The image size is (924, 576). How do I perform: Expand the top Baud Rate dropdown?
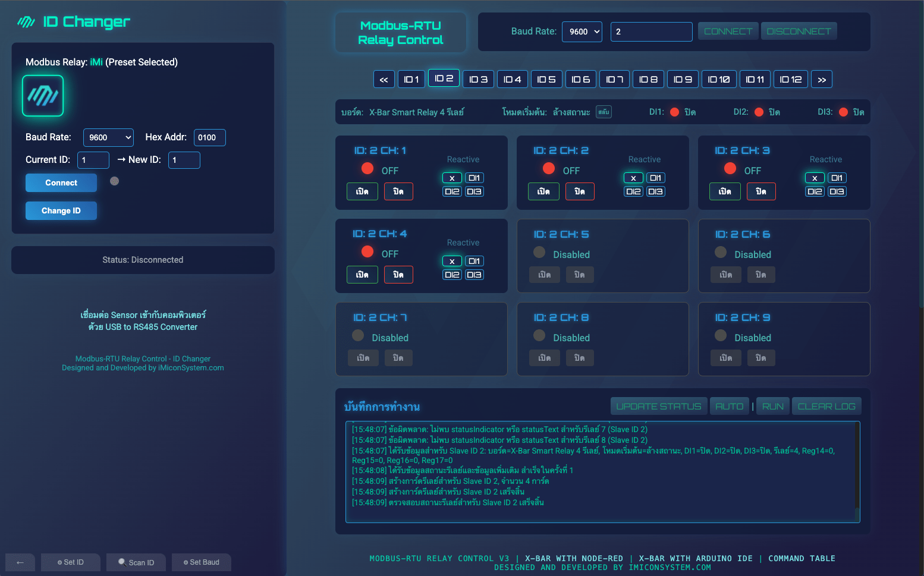[582, 32]
